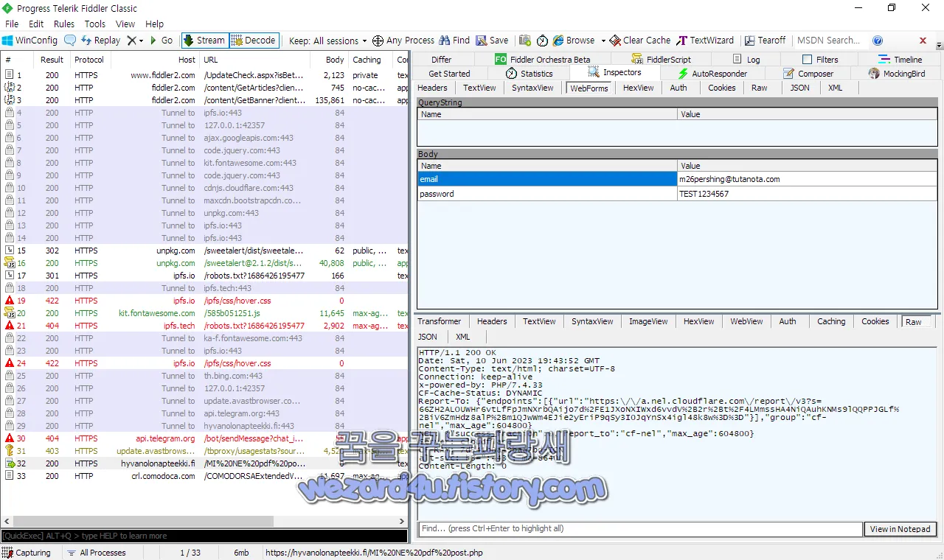The width and height of the screenshot is (944, 560).
Task: Switch to the Composer tab
Action: [808, 74]
